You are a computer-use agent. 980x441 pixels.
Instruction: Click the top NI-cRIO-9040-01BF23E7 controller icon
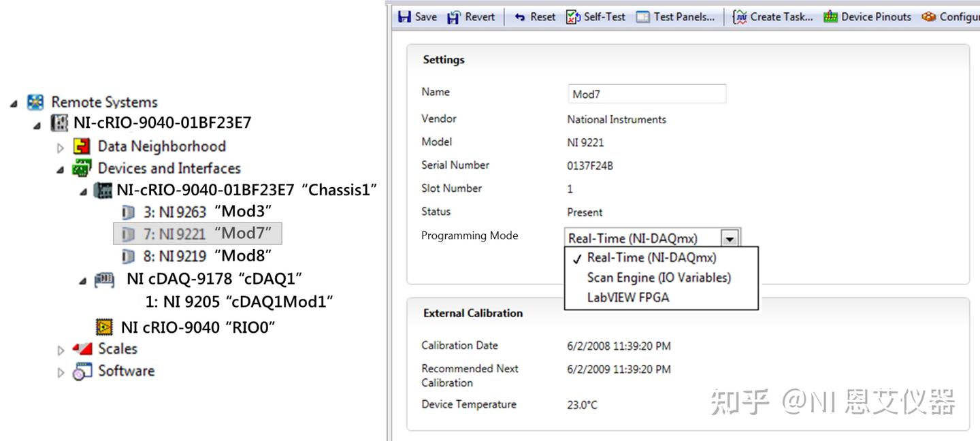pyautogui.click(x=60, y=123)
